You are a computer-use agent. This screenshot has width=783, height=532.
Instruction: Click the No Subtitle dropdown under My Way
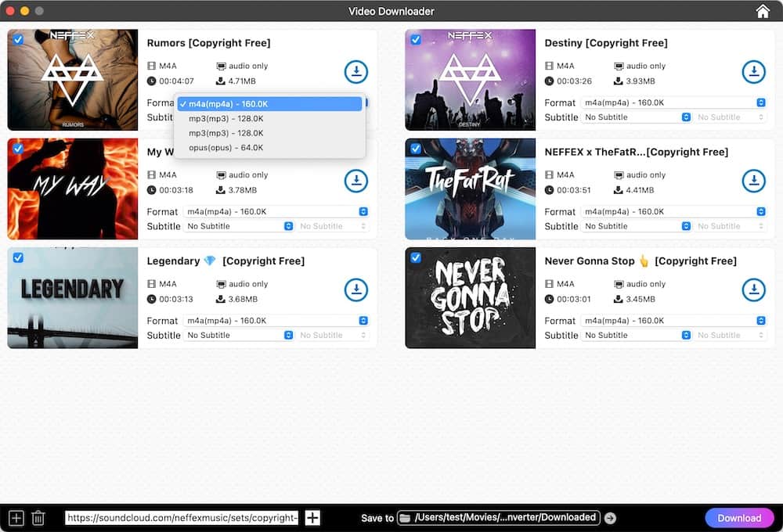tap(239, 226)
